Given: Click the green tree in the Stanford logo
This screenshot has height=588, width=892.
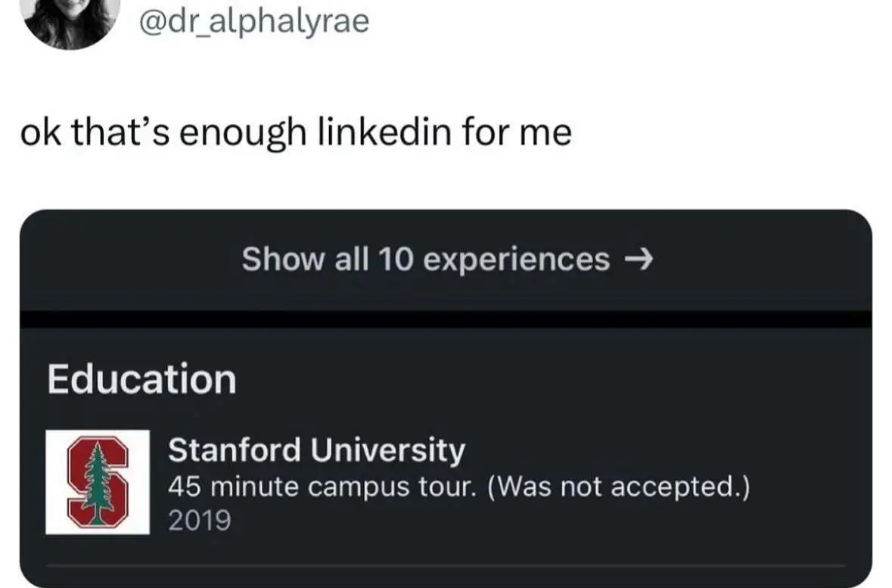Looking at the screenshot, I should [97, 482].
